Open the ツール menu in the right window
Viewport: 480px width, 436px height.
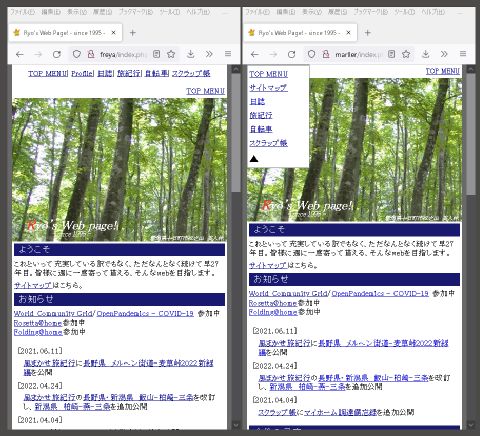click(x=404, y=12)
